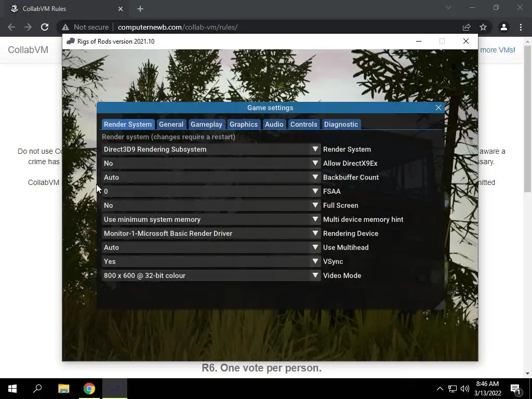The width and height of the screenshot is (532, 399).
Task: Expand the Rendering Device dropdown
Action: coord(211,233)
